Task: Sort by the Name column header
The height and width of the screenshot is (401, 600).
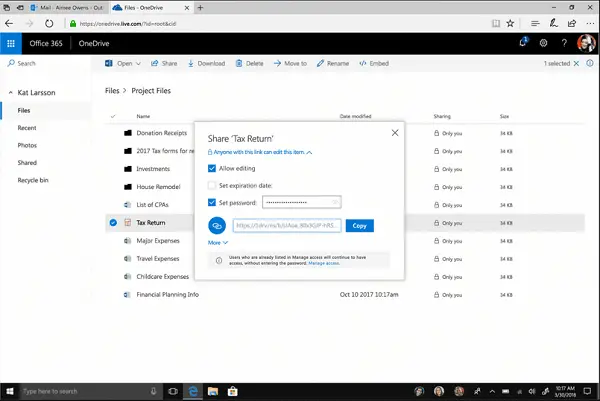Action: (143, 116)
